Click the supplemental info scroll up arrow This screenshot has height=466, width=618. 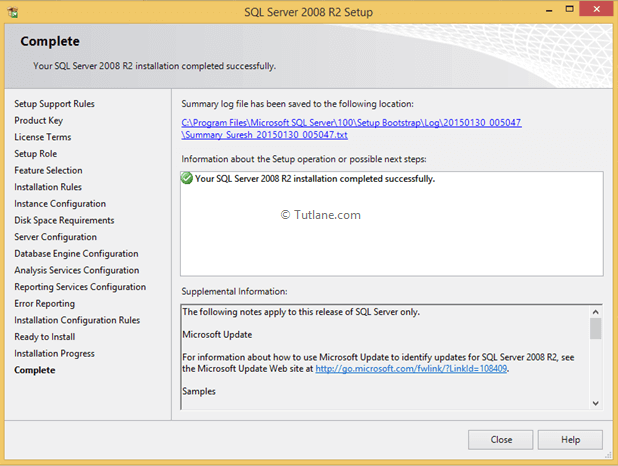(x=596, y=312)
